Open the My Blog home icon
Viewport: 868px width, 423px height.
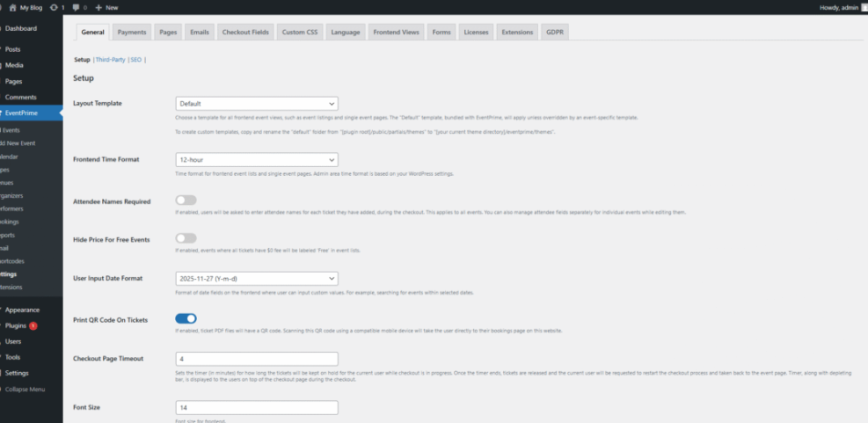coord(12,8)
